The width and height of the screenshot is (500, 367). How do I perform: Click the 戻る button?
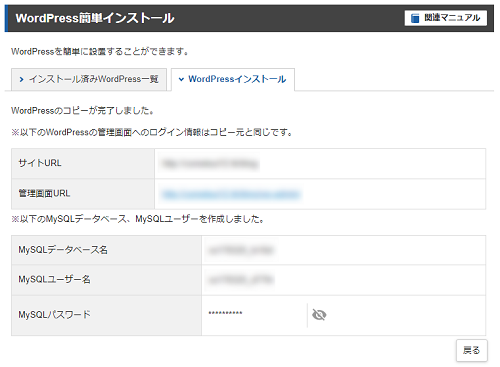click(x=472, y=350)
